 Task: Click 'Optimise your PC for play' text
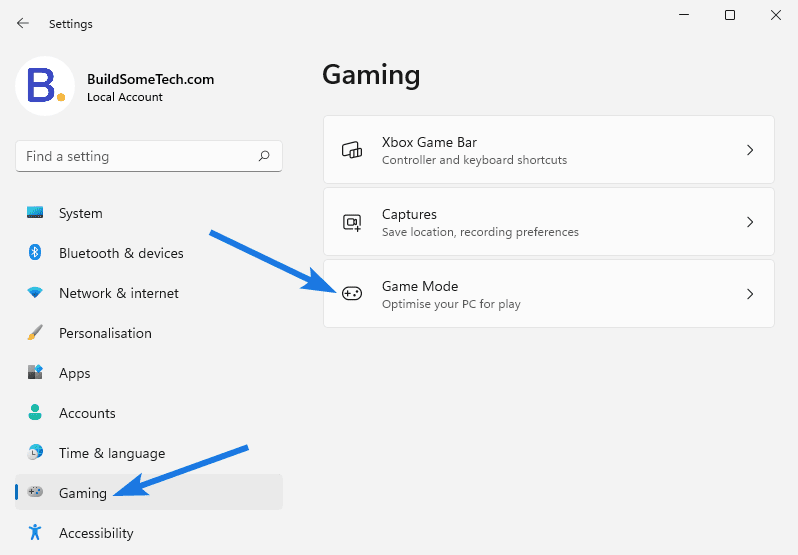click(451, 304)
